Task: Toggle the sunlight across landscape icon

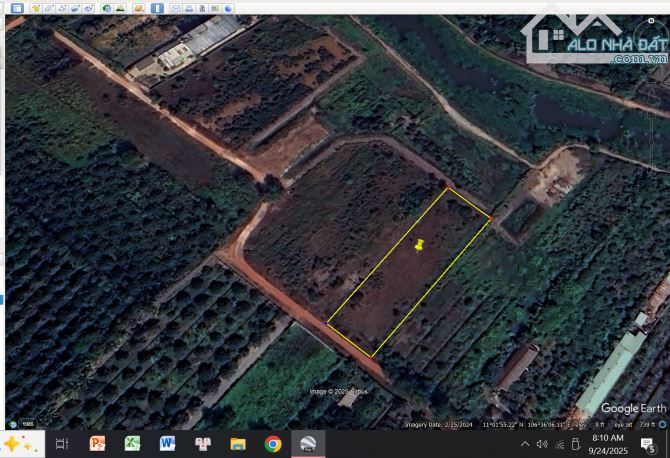Action: pos(120,8)
